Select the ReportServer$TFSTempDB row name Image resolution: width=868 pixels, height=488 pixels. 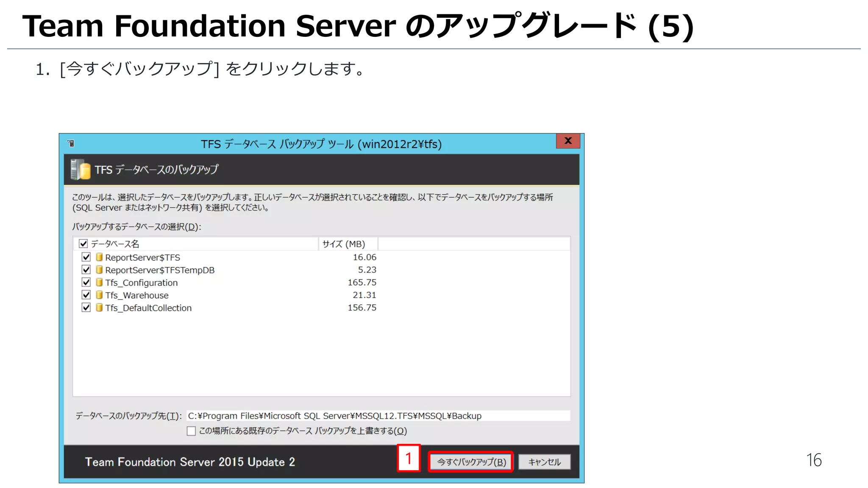coord(160,270)
